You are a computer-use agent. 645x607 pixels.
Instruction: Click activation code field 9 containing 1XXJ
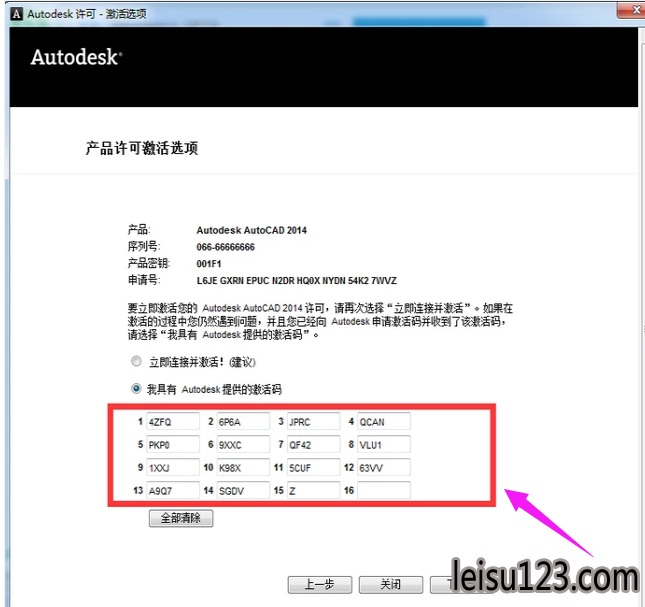[x=173, y=468]
